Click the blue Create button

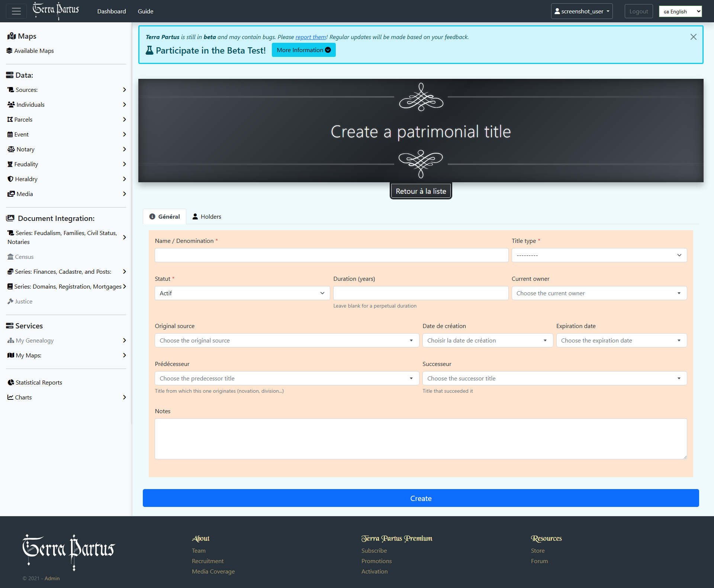coord(421,498)
